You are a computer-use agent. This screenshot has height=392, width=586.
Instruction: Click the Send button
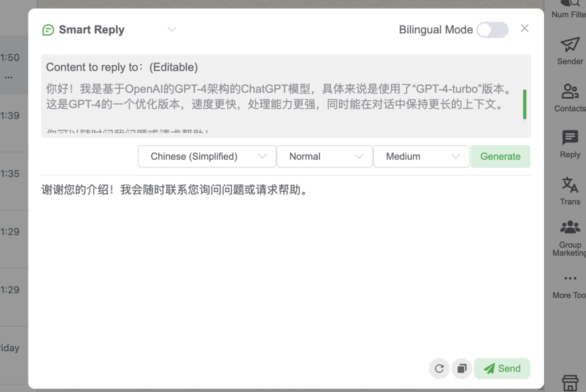502,369
